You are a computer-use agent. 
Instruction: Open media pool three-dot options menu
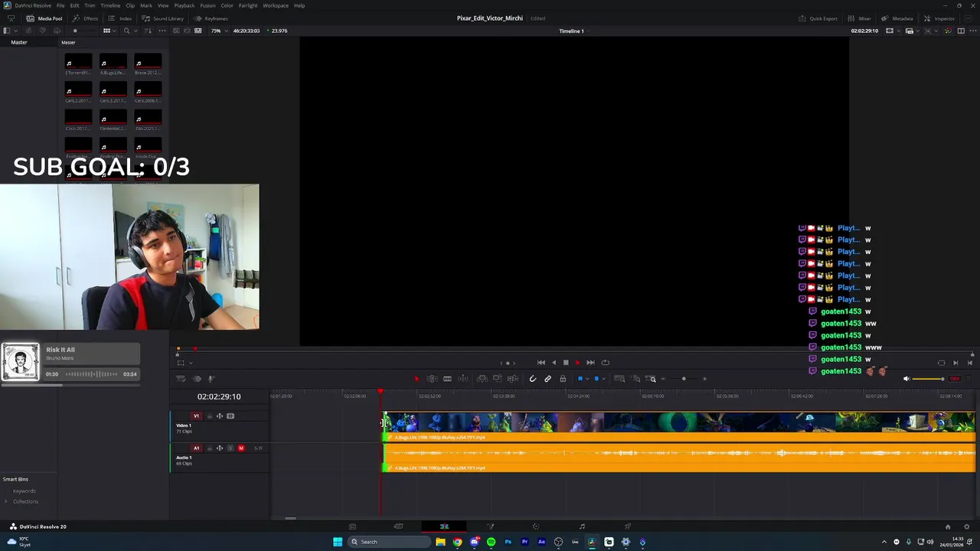point(162,31)
